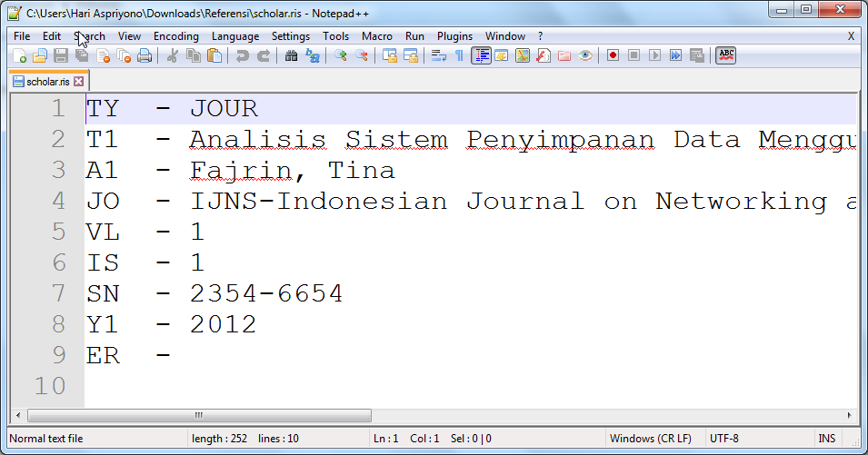Toggle the spell check ABC button

click(725, 55)
